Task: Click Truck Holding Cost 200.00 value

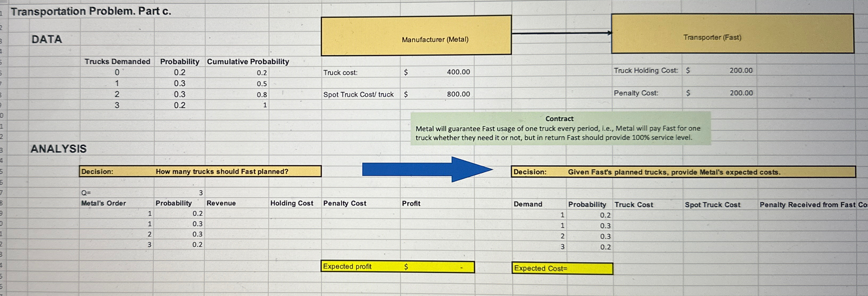Action: (741, 71)
